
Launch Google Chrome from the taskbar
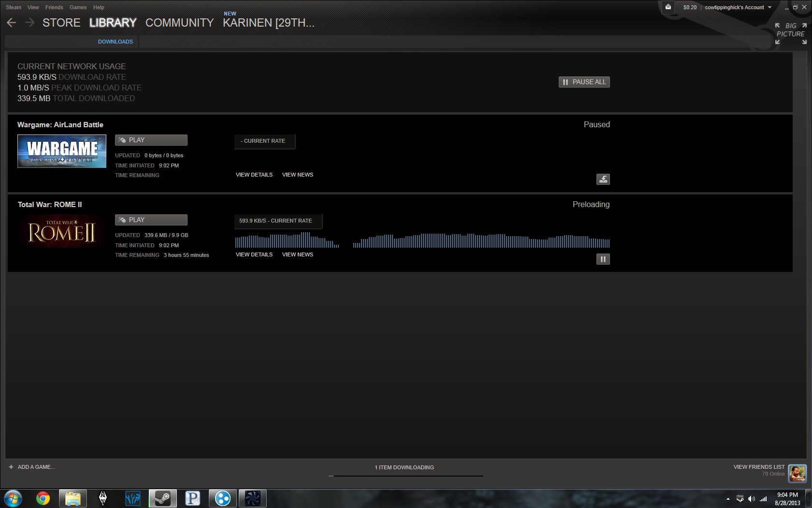point(43,498)
